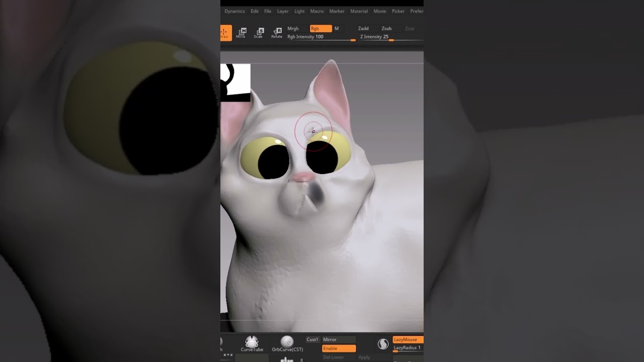The height and width of the screenshot is (362, 644).
Task: Pick the CurveTube brush
Action: [252, 343]
